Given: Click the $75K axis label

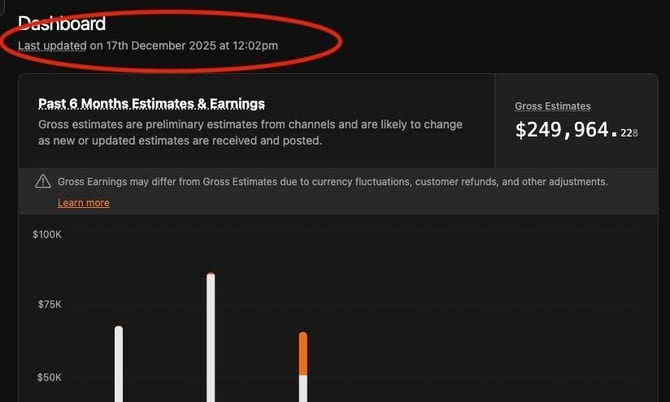Looking at the screenshot, I should [47, 305].
